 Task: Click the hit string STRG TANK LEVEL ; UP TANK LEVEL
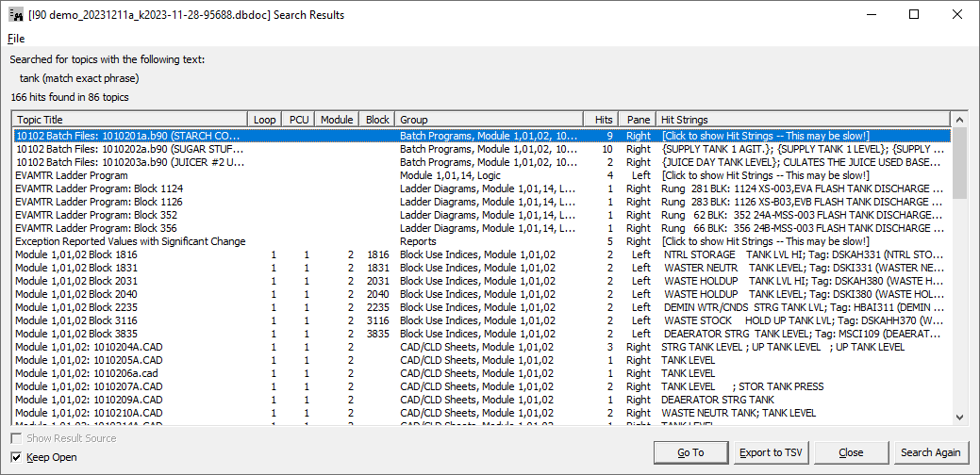(x=783, y=347)
